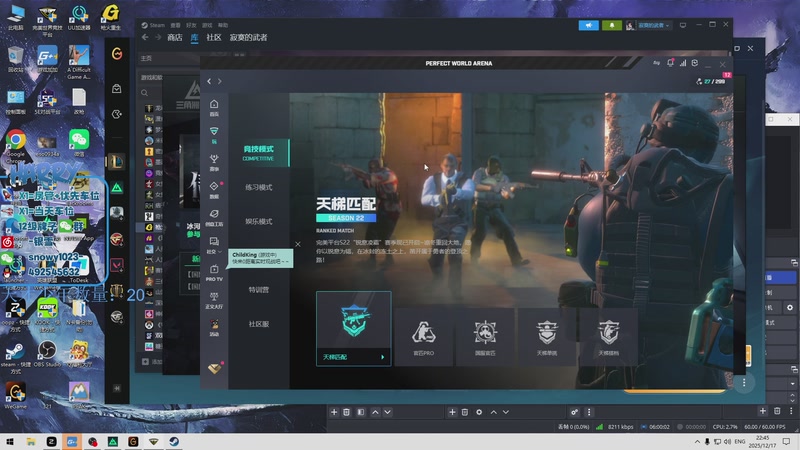Switch to 社区服 community servers tab
Image resolution: width=800 pixels, height=450 pixels.
point(259,324)
